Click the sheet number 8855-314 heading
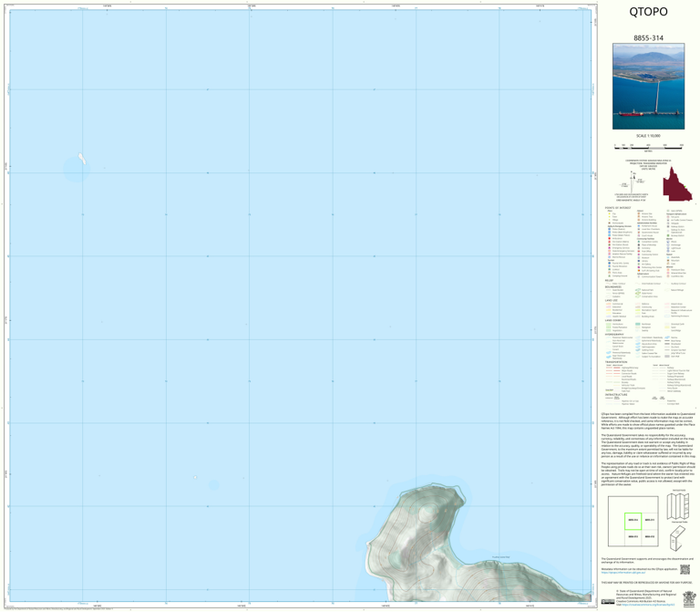 tap(648, 38)
